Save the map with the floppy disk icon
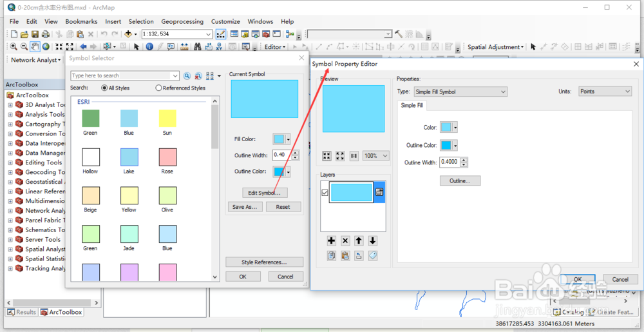Screen dimensions: 644x332 pyautogui.click(x=35, y=34)
